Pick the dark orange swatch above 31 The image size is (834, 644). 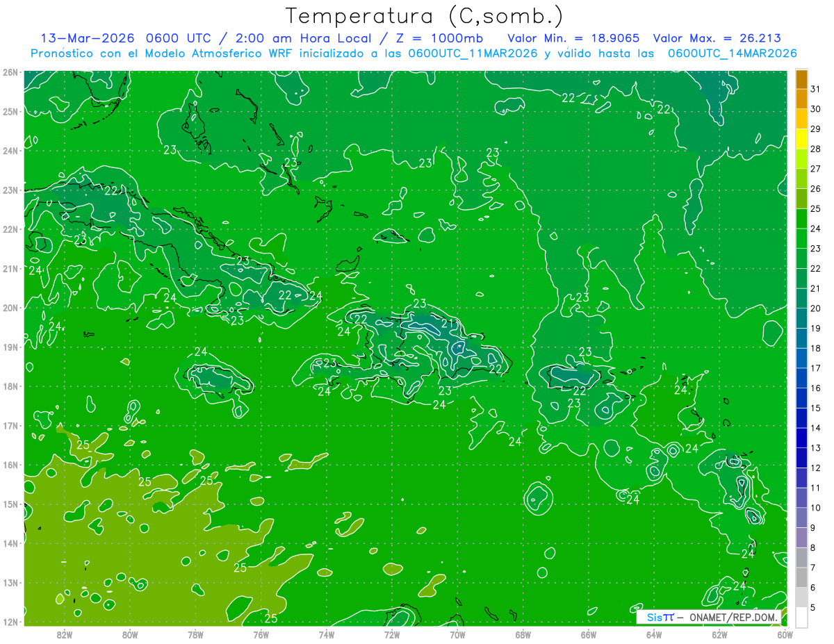801,79
